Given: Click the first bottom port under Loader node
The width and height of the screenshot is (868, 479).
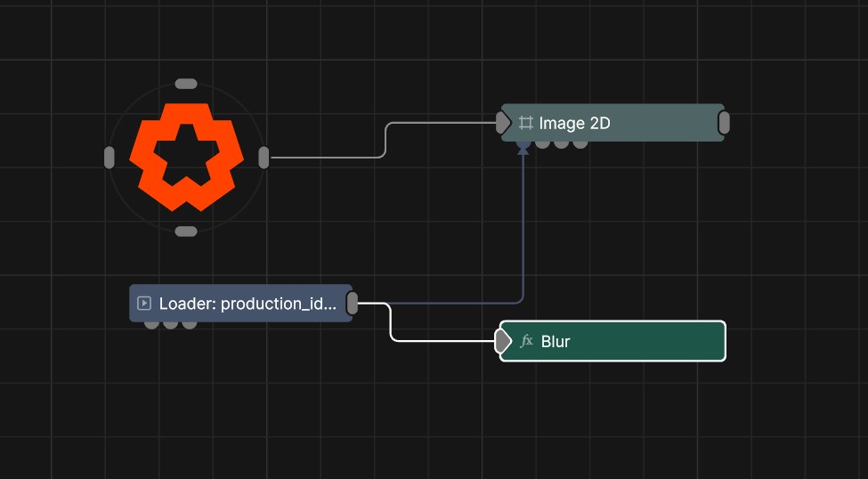Looking at the screenshot, I should click(151, 323).
